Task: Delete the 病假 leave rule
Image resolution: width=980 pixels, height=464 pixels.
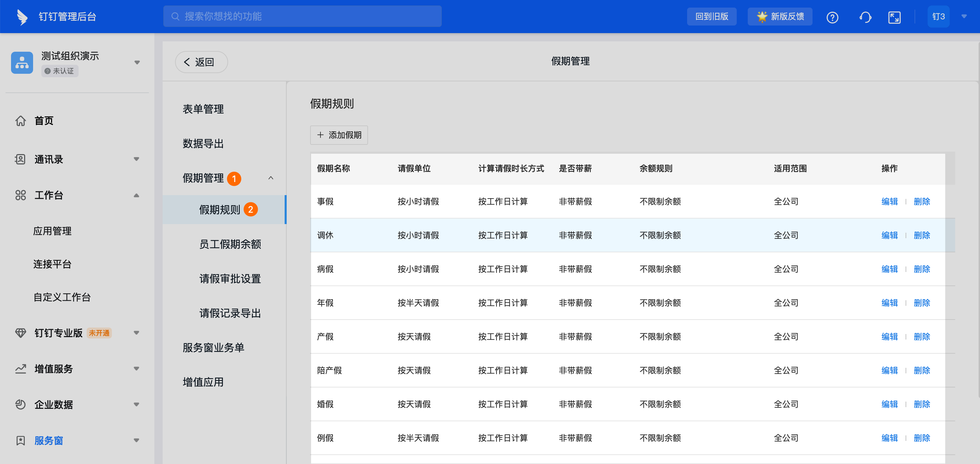Action: pos(921,269)
